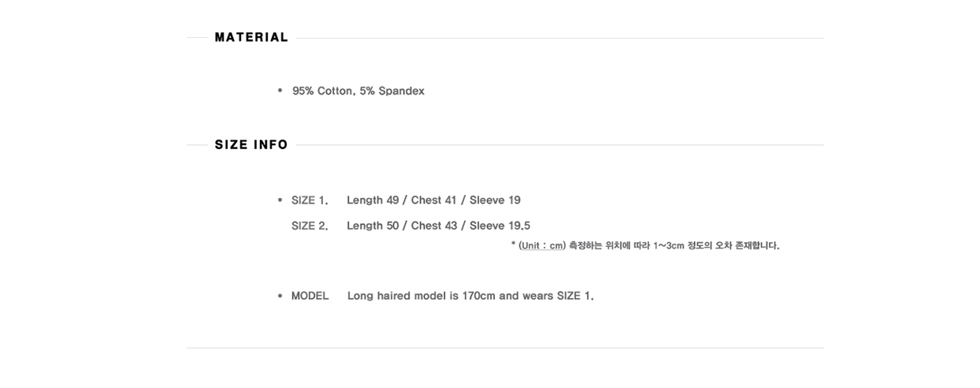Screen dimensions: 980x388
Task: Click the Length 49 measurement text
Action: tap(373, 200)
